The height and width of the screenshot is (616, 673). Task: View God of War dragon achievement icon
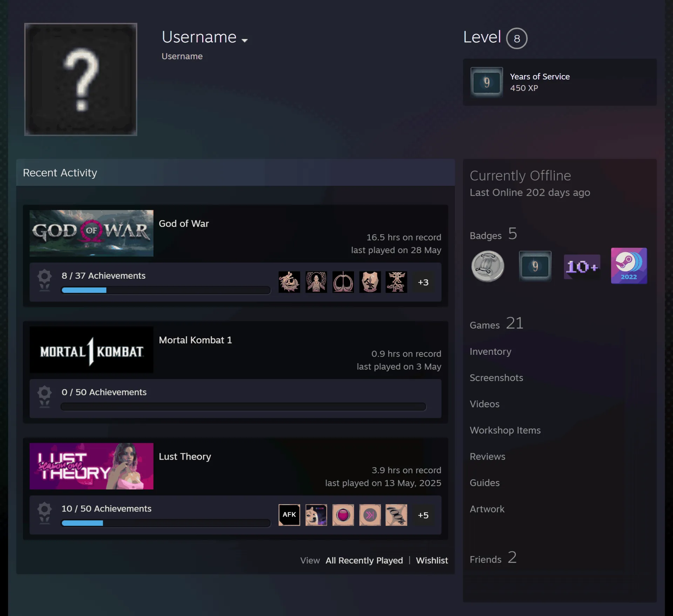pyautogui.click(x=289, y=282)
